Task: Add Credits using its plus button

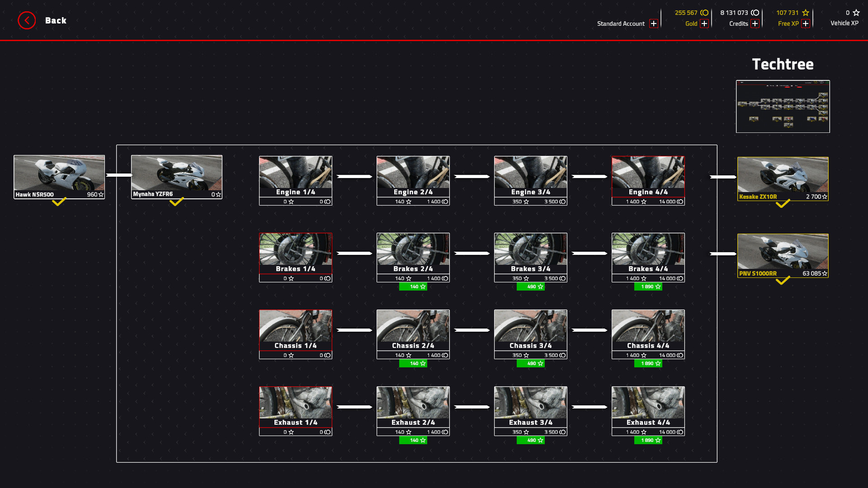Action: (x=755, y=23)
